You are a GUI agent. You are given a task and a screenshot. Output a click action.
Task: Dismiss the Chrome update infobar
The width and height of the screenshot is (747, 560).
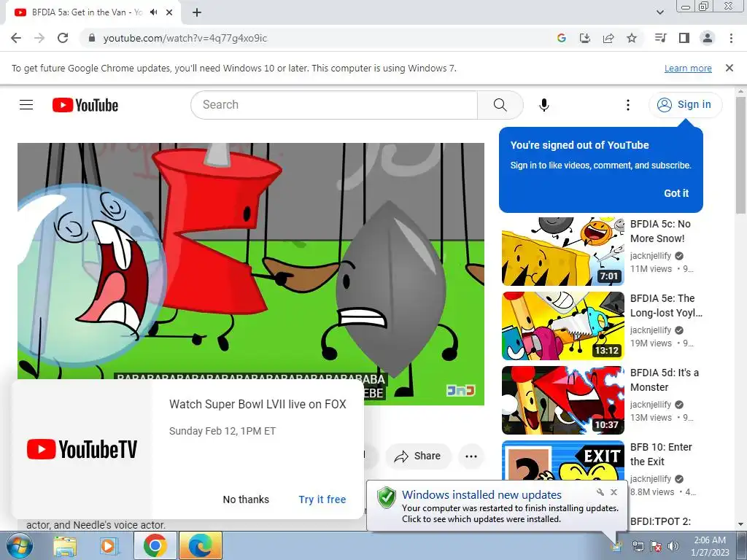(x=729, y=68)
